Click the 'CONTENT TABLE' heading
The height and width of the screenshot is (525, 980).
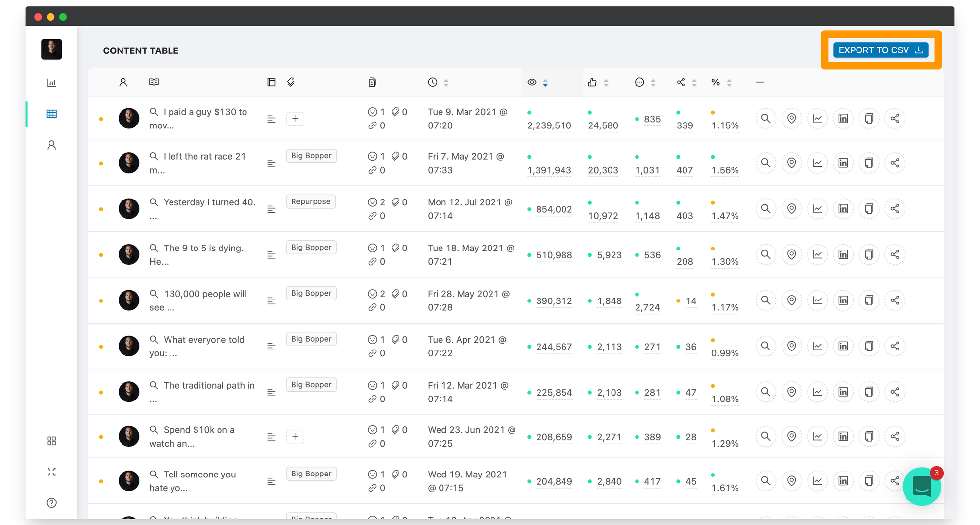coord(141,50)
